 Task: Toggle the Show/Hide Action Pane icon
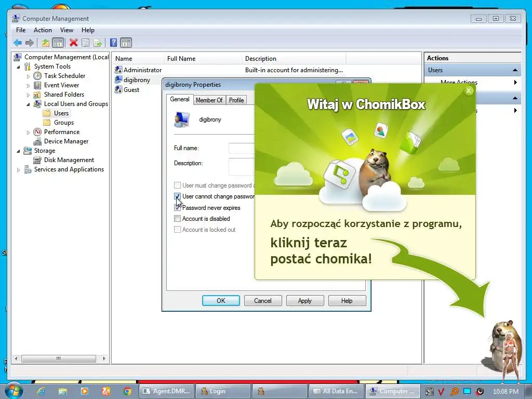click(126, 43)
